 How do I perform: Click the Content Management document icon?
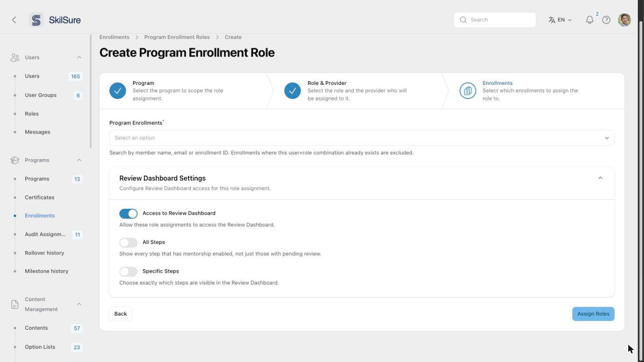tap(15, 304)
